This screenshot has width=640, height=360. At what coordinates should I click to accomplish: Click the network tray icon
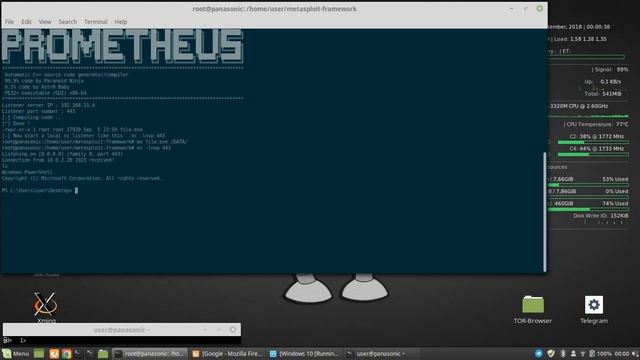(x=583, y=353)
